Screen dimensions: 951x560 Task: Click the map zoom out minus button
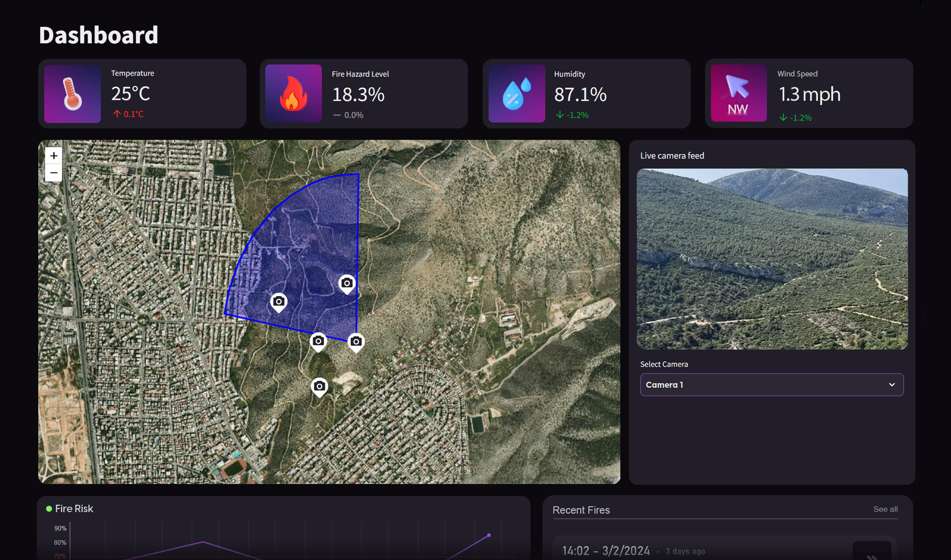(54, 173)
